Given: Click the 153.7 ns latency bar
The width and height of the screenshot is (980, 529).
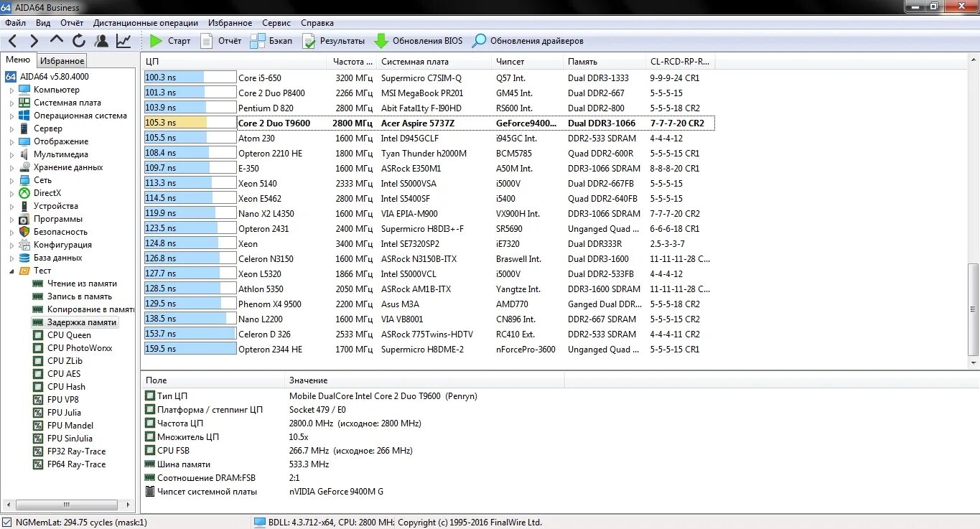Looking at the screenshot, I should tap(190, 334).
